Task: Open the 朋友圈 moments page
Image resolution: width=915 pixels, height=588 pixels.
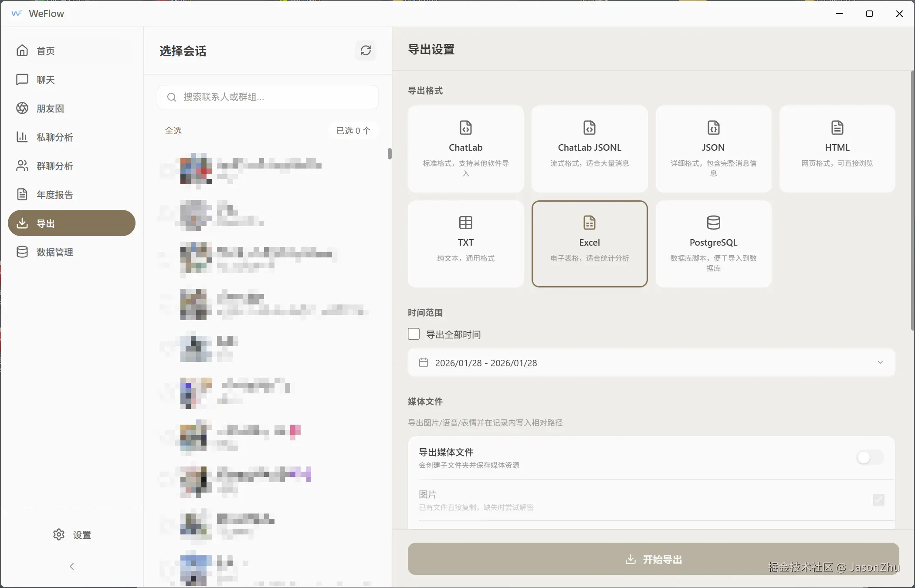Action: (x=50, y=108)
